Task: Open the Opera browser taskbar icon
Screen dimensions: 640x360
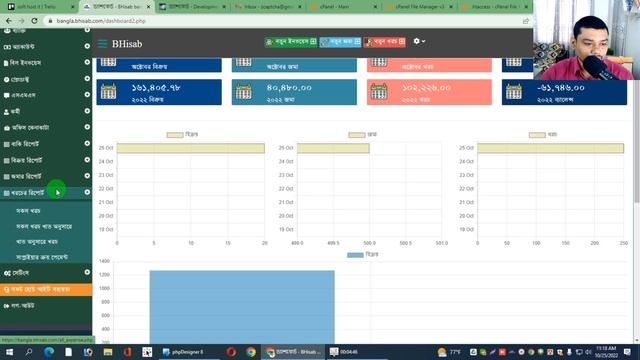Action: (x=231, y=352)
